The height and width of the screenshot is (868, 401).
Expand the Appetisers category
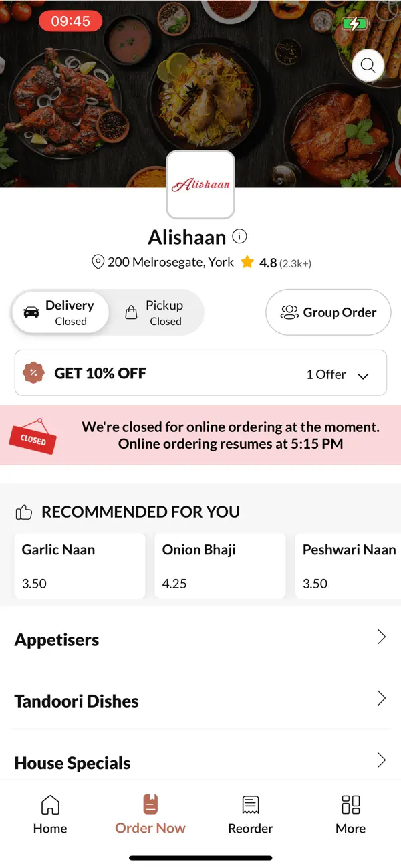pos(200,638)
